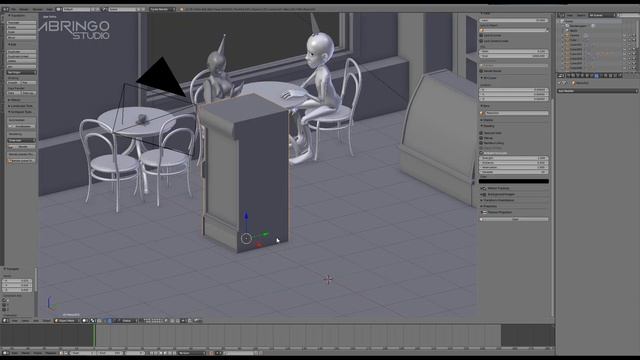This screenshot has width=640, height=360.
Task: Click the OpenGL render image icon
Action: pyautogui.click(x=191, y=320)
